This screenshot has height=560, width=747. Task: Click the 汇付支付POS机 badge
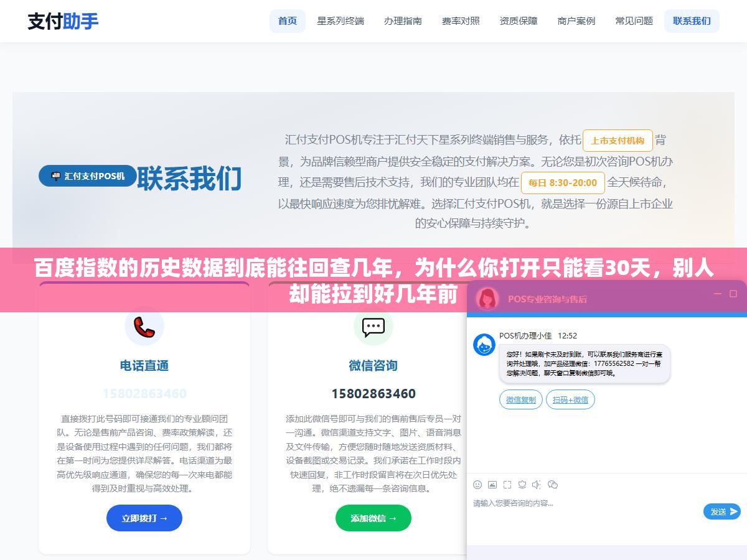pos(88,176)
